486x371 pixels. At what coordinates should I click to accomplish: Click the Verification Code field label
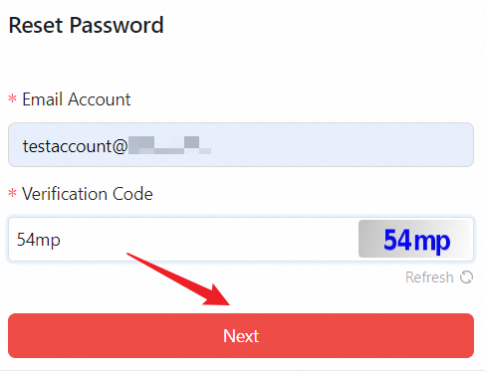point(87,194)
